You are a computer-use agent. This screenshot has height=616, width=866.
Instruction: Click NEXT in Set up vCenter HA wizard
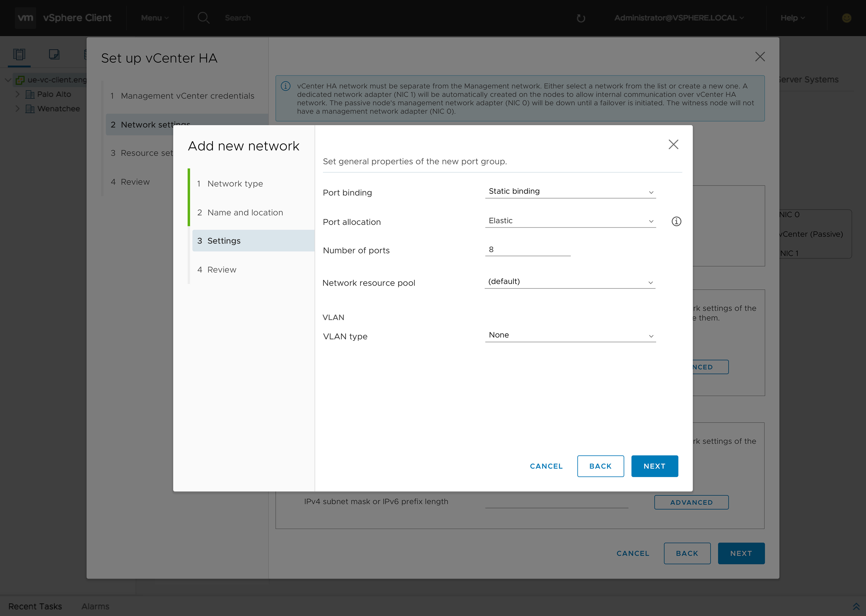(x=741, y=554)
